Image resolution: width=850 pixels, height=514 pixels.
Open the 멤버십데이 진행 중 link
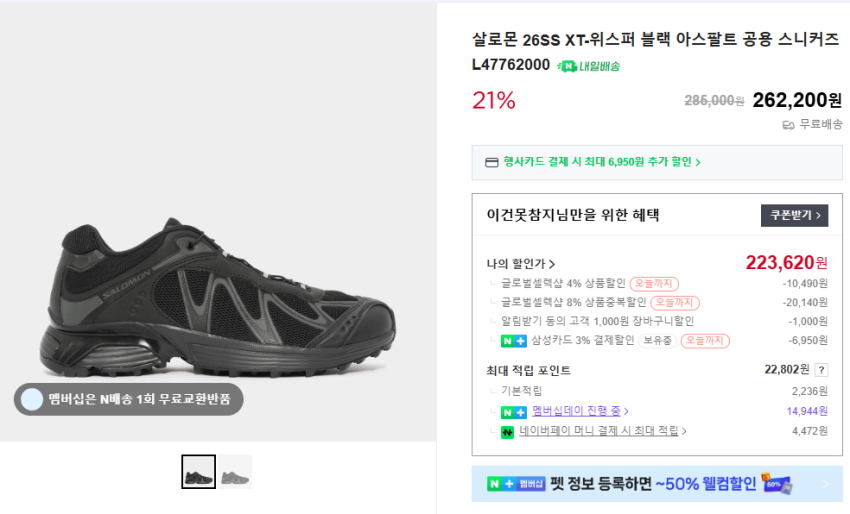[580, 412]
